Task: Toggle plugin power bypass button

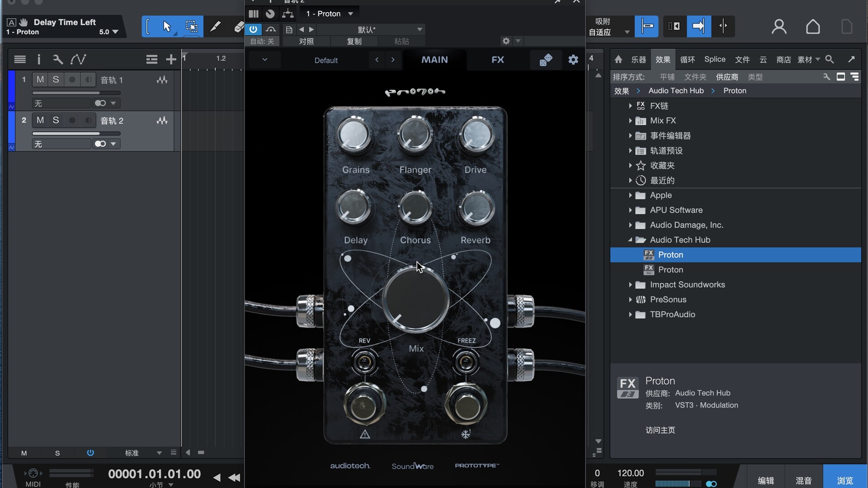Action: [253, 29]
